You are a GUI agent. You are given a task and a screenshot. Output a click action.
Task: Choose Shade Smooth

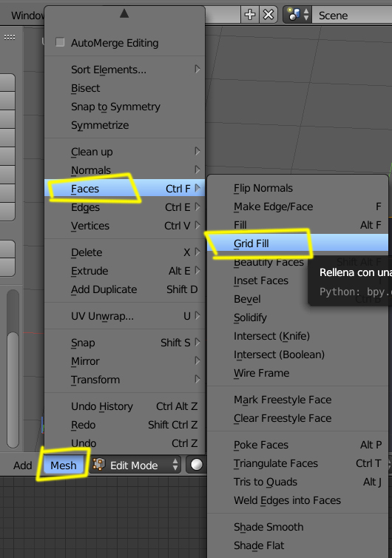pos(297,527)
